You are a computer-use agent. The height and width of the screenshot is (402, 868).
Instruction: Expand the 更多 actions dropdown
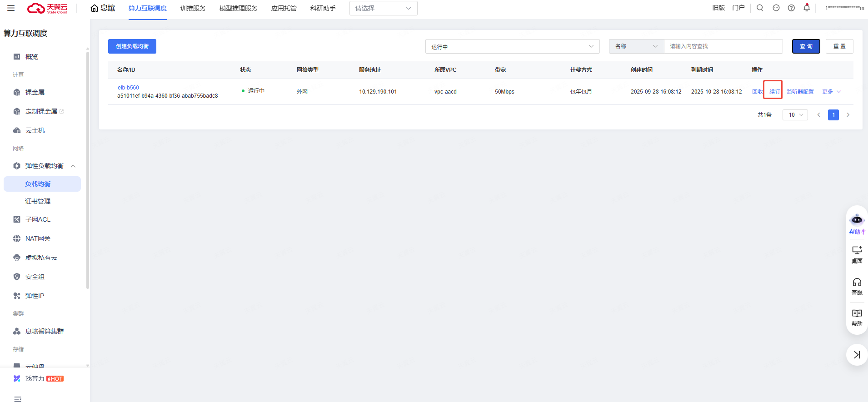click(x=832, y=92)
